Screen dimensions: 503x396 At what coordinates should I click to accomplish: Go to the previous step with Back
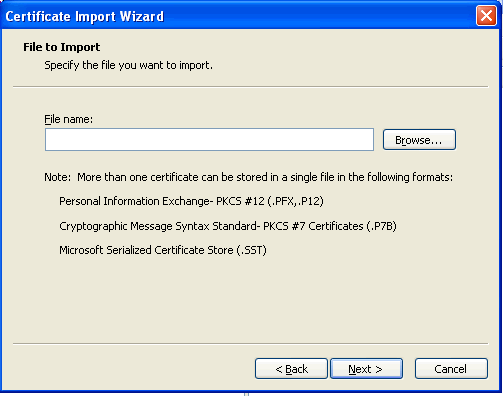click(x=291, y=369)
